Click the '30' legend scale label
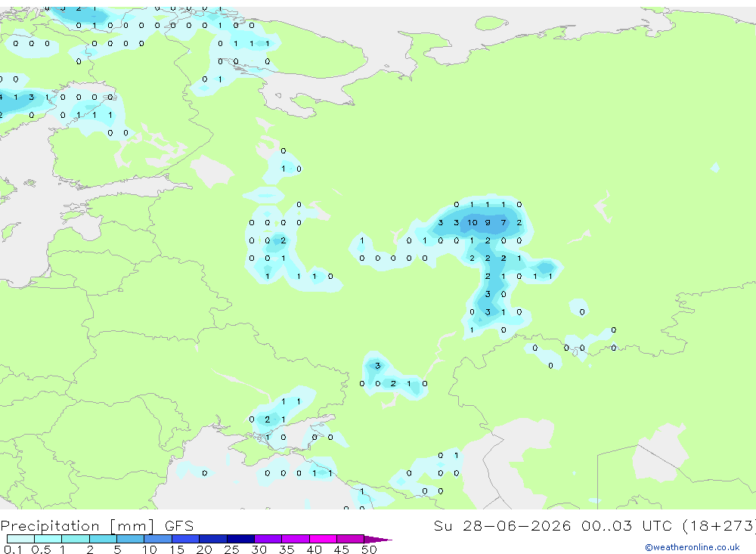Screen dimensions: 756x554 [259, 549]
